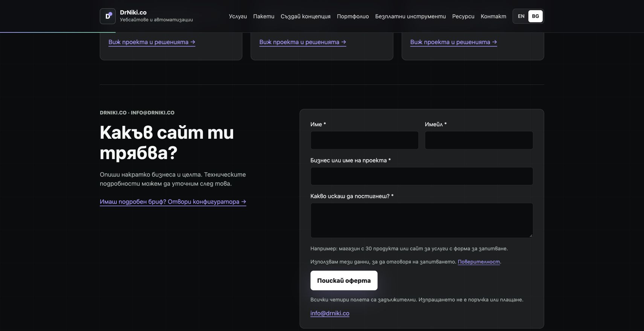Go to the Пакети navigation link

pyautogui.click(x=264, y=16)
